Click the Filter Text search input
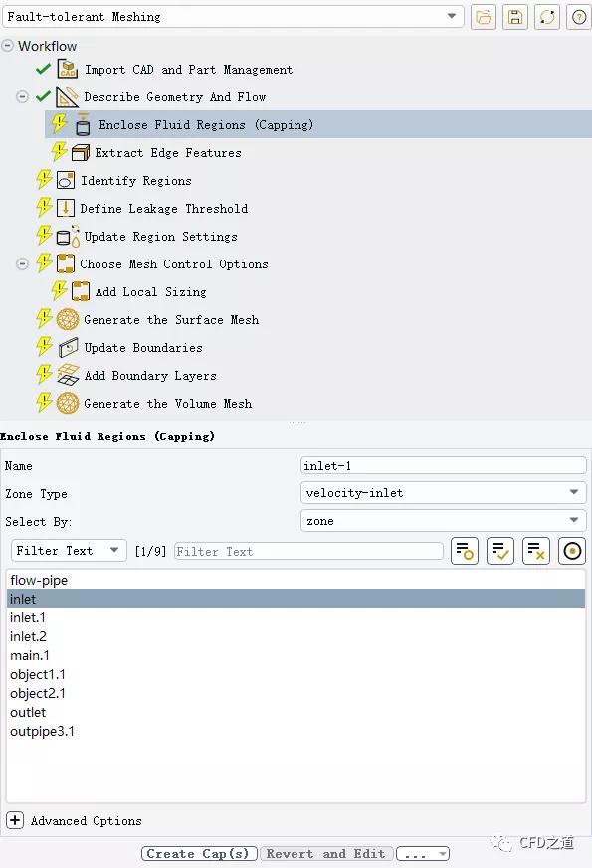592x868 pixels. [x=308, y=551]
